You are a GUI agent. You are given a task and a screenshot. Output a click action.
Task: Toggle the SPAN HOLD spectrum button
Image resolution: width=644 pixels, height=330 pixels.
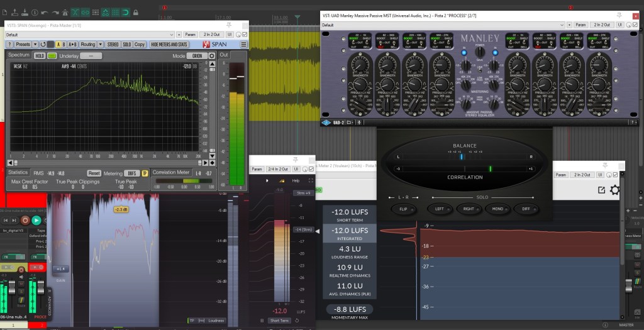click(40, 56)
